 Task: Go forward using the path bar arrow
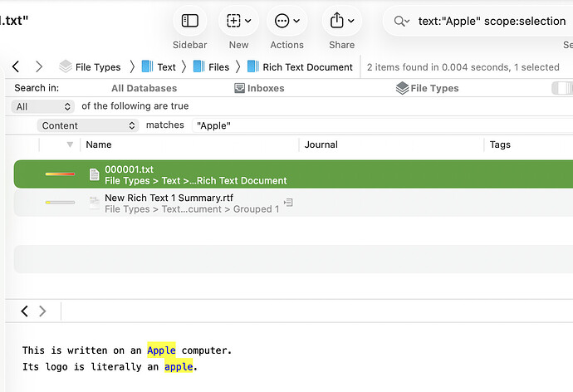[x=38, y=66]
